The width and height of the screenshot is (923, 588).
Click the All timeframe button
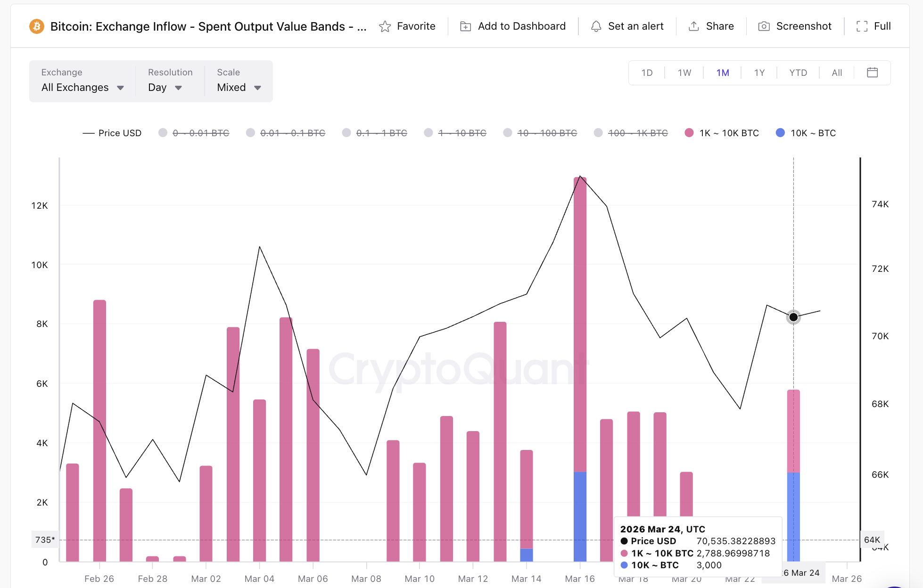(837, 73)
